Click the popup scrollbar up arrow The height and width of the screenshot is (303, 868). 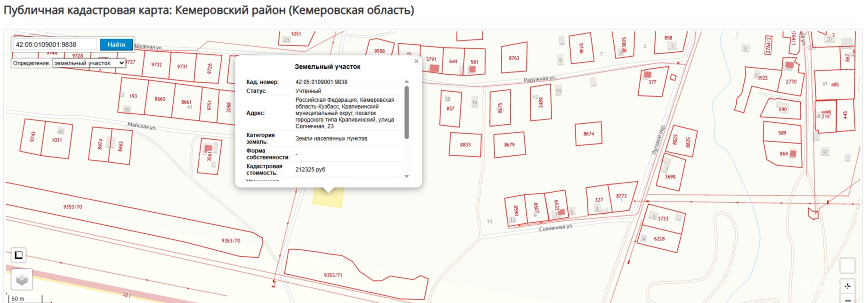point(407,81)
